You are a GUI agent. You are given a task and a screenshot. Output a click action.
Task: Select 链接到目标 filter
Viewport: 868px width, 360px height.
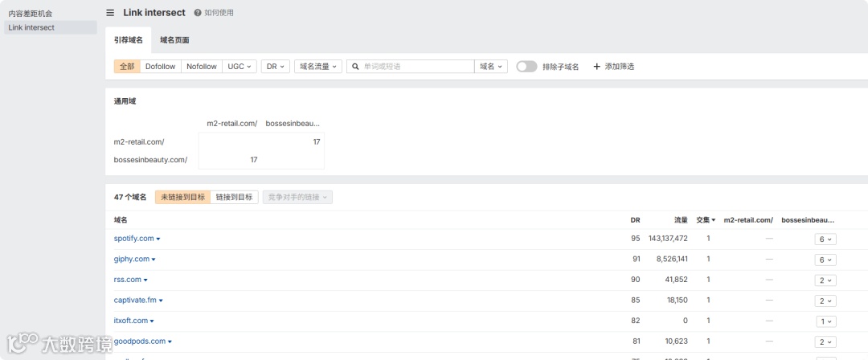click(x=234, y=197)
